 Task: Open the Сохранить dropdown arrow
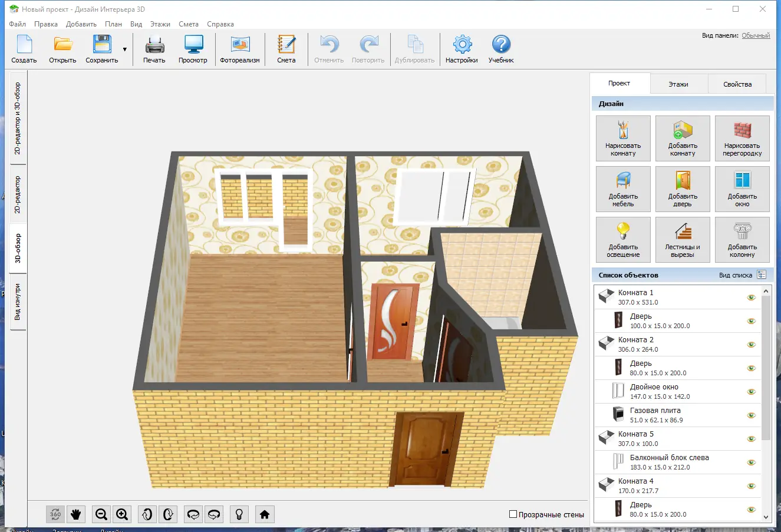coord(124,49)
